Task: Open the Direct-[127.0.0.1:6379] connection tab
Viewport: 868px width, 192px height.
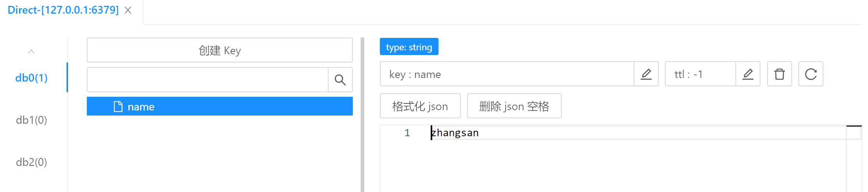Action: [63, 10]
